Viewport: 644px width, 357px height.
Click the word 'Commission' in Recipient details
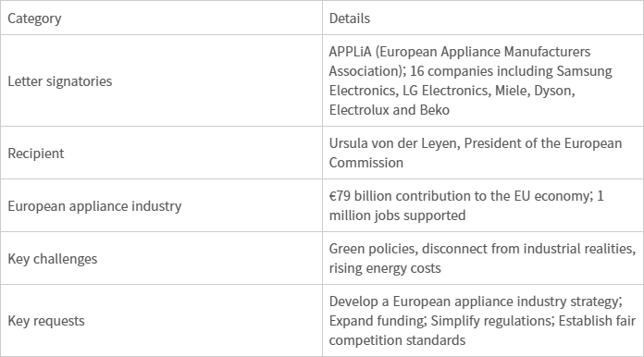[x=365, y=163]
